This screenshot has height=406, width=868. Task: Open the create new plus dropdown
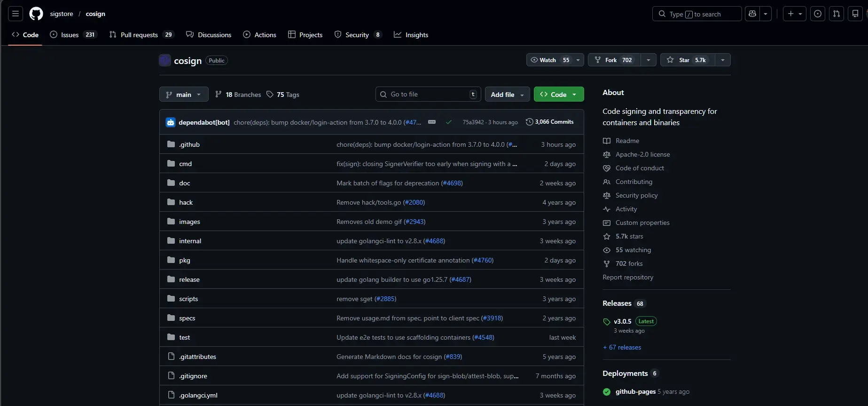(x=795, y=14)
